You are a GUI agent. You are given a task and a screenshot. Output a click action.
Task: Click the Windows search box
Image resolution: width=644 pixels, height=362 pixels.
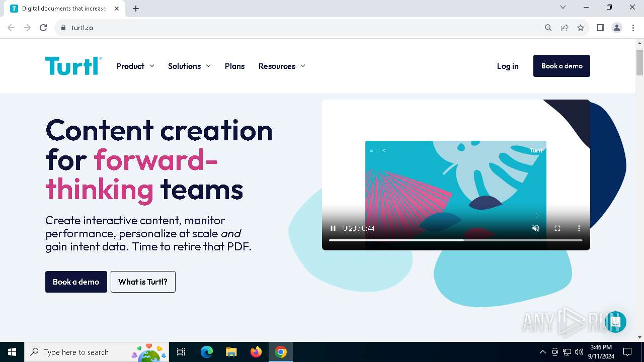pyautogui.click(x=97, y=352)
